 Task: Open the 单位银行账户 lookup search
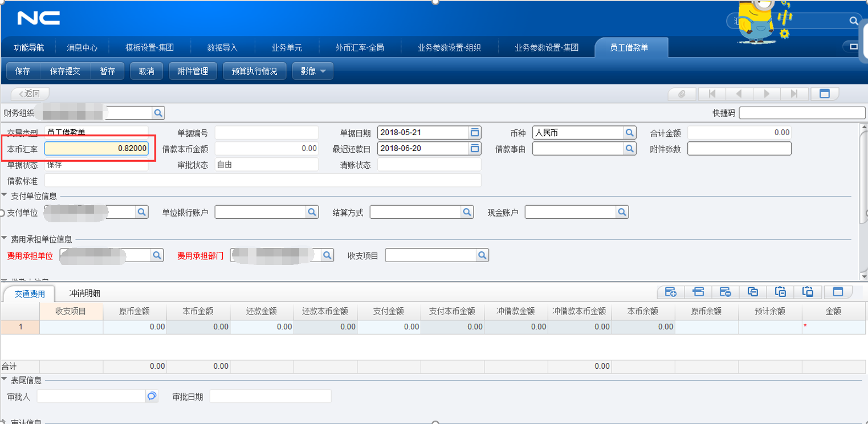point(312,212)
